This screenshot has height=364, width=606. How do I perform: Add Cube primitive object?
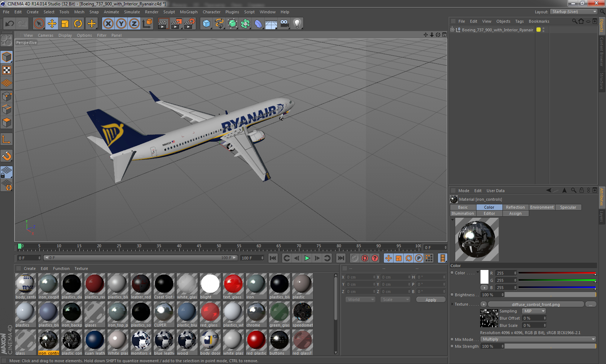(206, 24)
